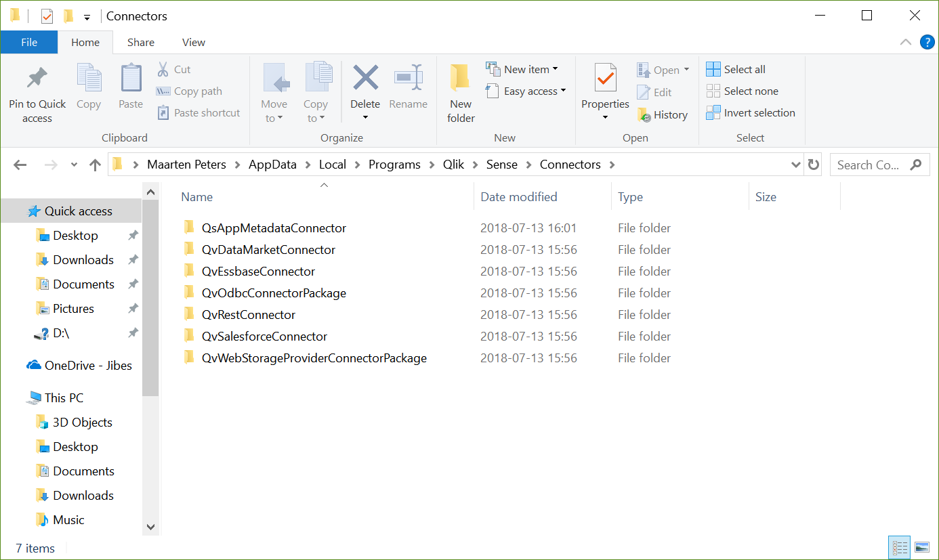939x560 pixels.
Task: Collapse the ribbon with the chevron
Action: click(x=906, y=42)
